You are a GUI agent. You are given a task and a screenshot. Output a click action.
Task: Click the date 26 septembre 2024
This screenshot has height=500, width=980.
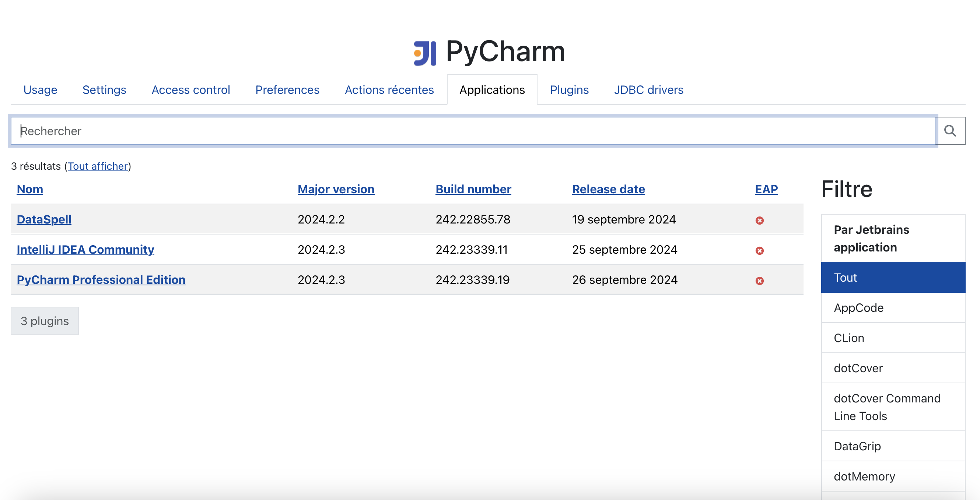click(625, 280)
